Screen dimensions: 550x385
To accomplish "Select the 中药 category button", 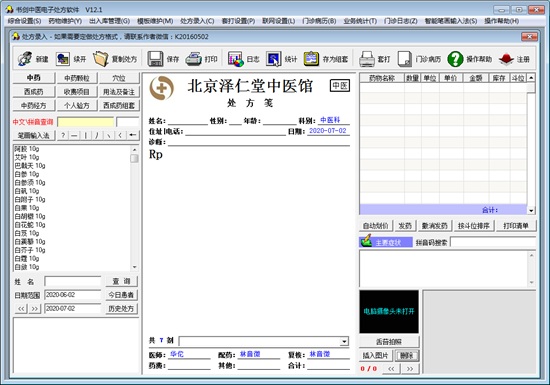I will click(x=34, y=78).
